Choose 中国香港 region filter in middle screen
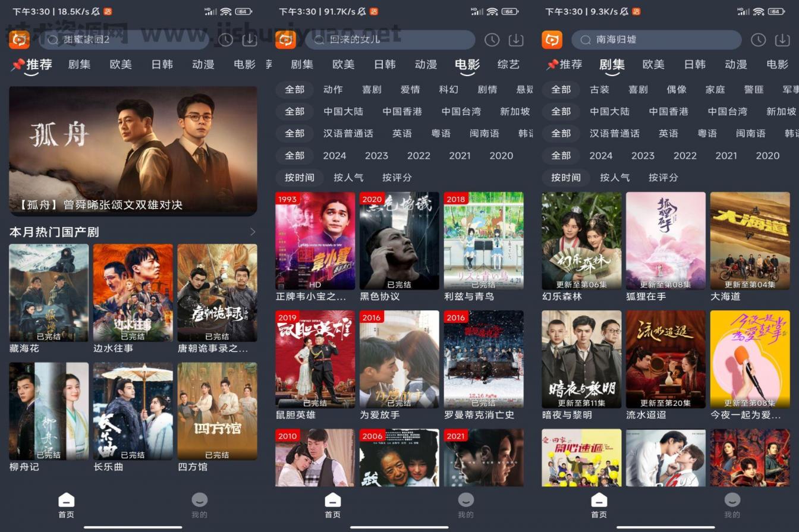This screenshot has width=799, height=532. point(402,111)
